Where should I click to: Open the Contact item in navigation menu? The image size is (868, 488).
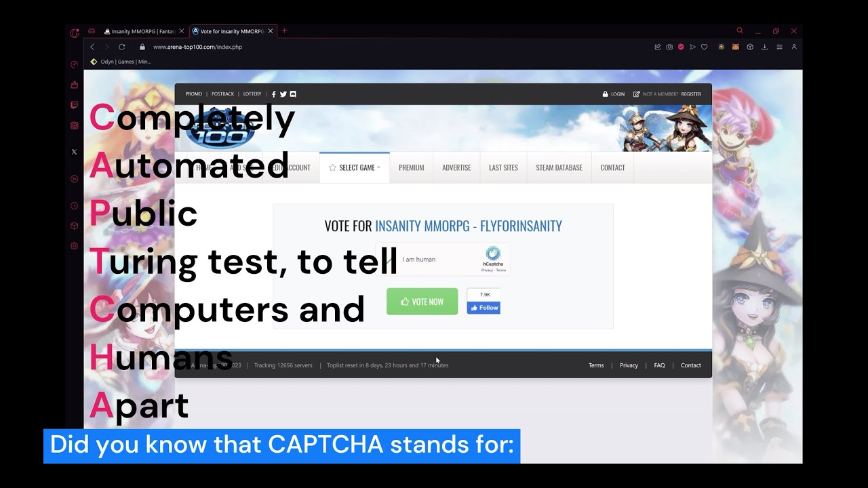coord(613,167)
